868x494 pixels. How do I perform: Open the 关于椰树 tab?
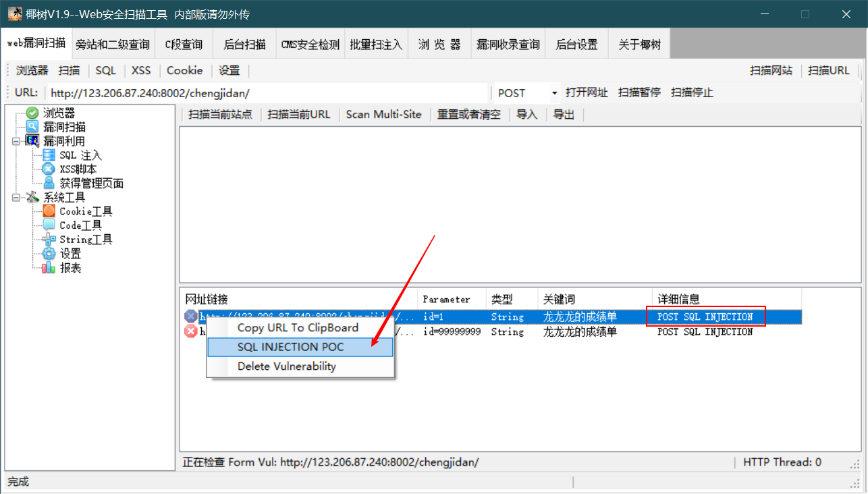click(639, 45)
